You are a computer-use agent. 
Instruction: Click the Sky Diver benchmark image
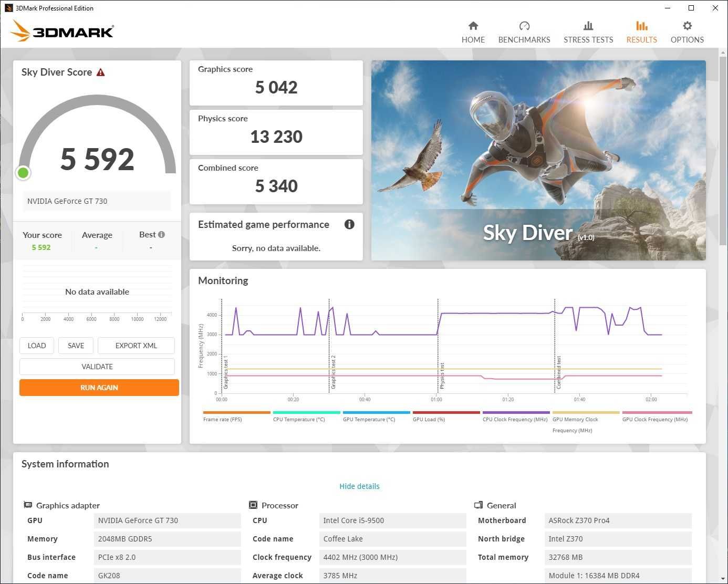tap(538, 160)
